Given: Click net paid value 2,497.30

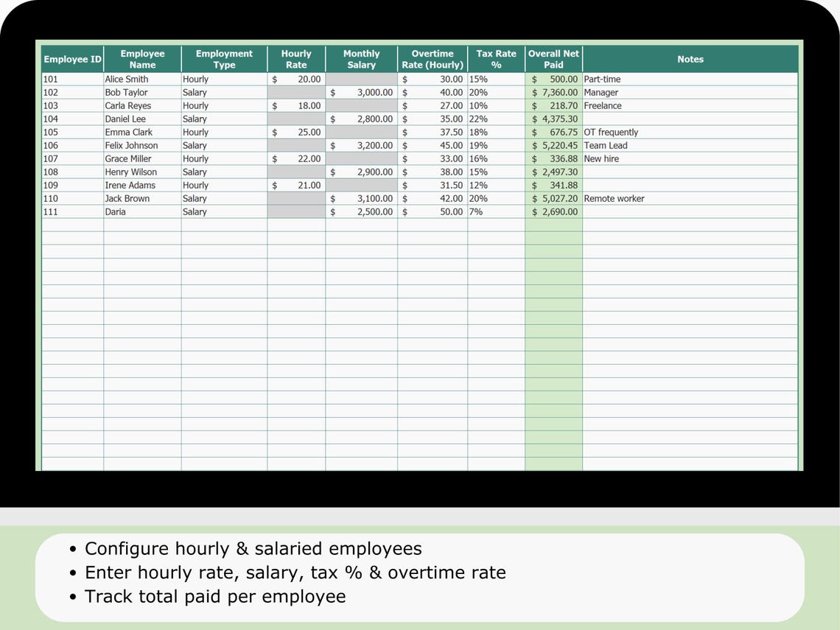Looking at the screenshot, I should coord(553,172).
